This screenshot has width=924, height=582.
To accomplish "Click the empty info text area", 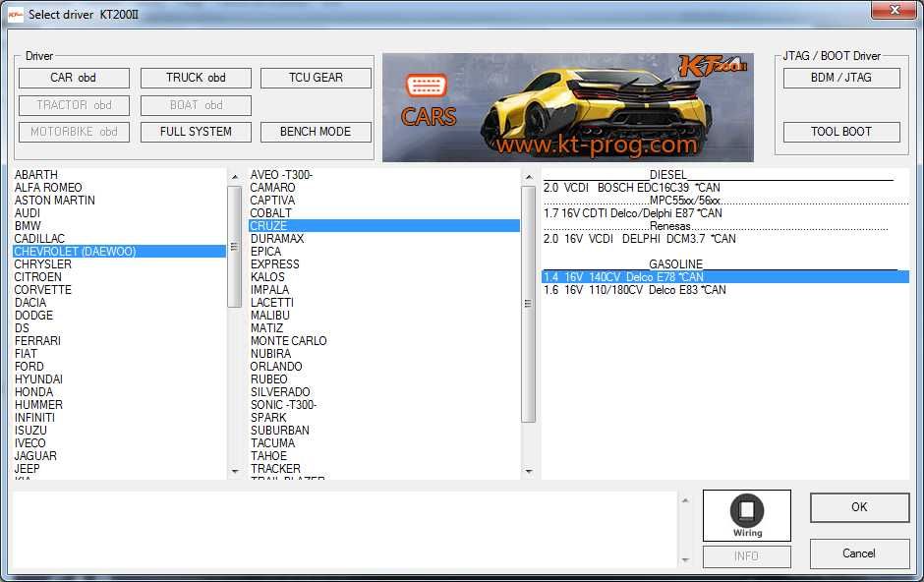I will coord(345,530).
